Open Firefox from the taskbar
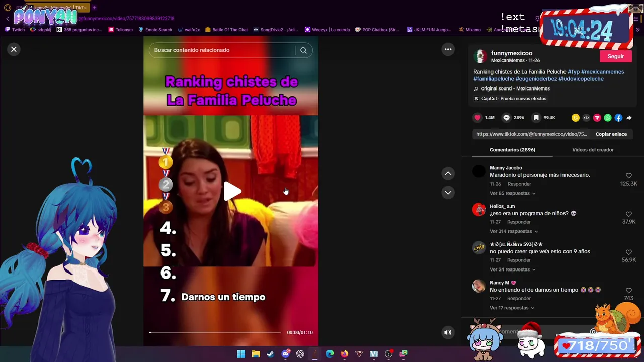This screenshot has width=644, height=362. [x=344, y=354]
